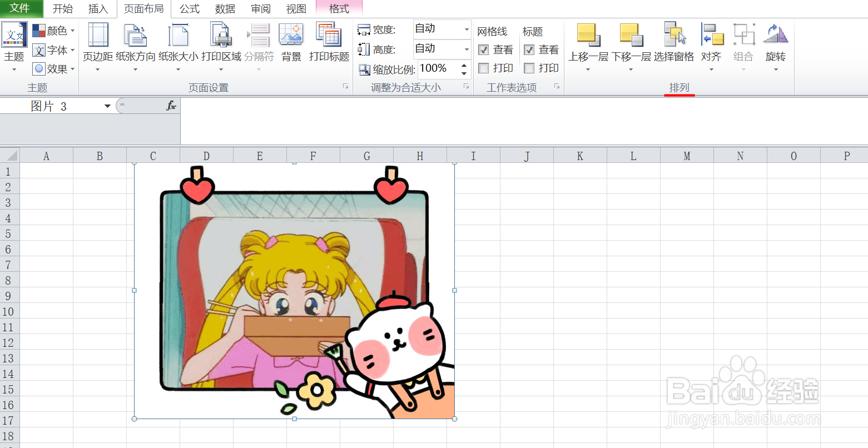Toggle Gridlines Print (打印) checkbox

click(x=484, y=68)
